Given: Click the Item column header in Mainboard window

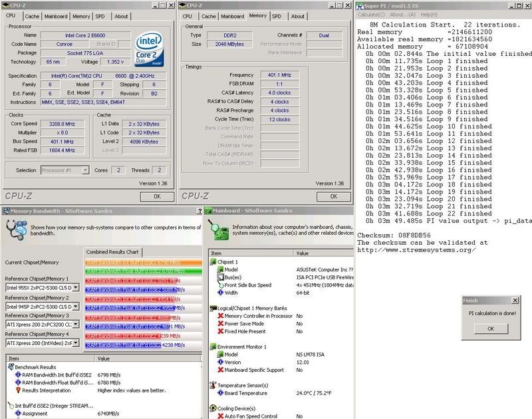Looking at the screenshot, I should [x=251, y=253].
